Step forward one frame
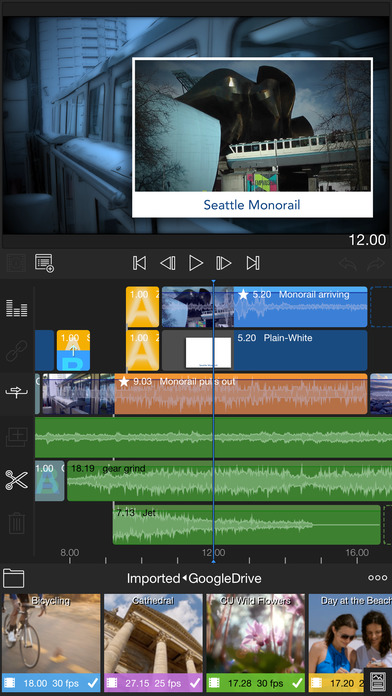The width and height of the screenshot is (392, 696). point(223,263)
